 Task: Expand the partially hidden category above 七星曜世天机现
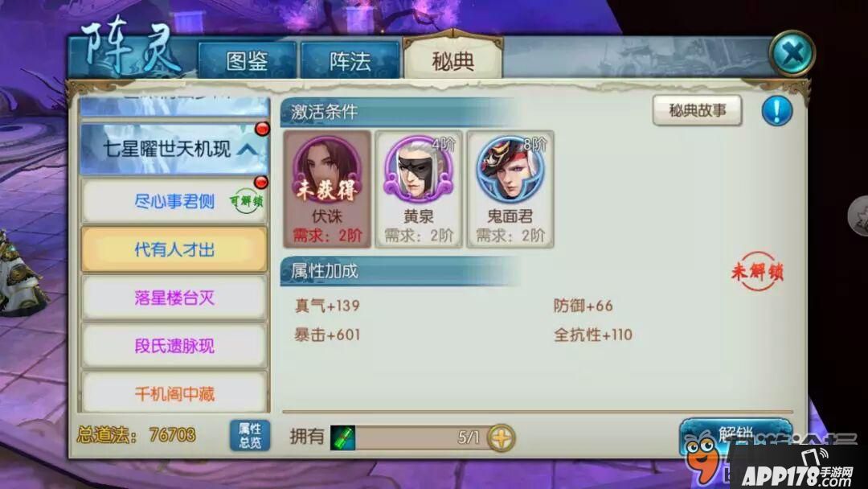click(x=174, y=106)
